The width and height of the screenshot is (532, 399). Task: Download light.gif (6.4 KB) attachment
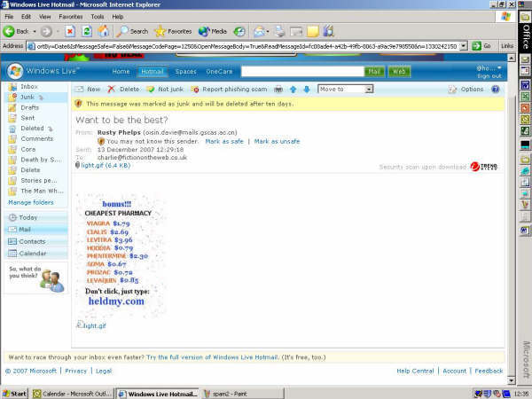click(106, 166)
